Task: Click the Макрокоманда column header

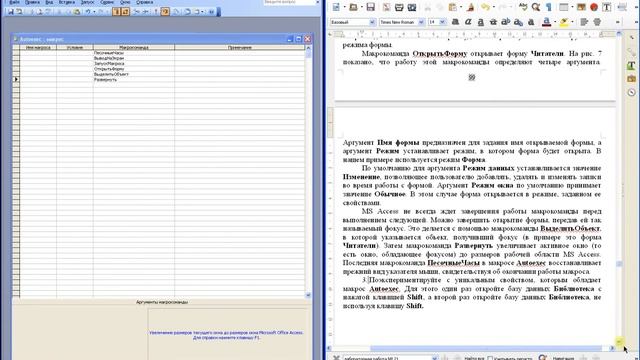Action: (134, 47)
